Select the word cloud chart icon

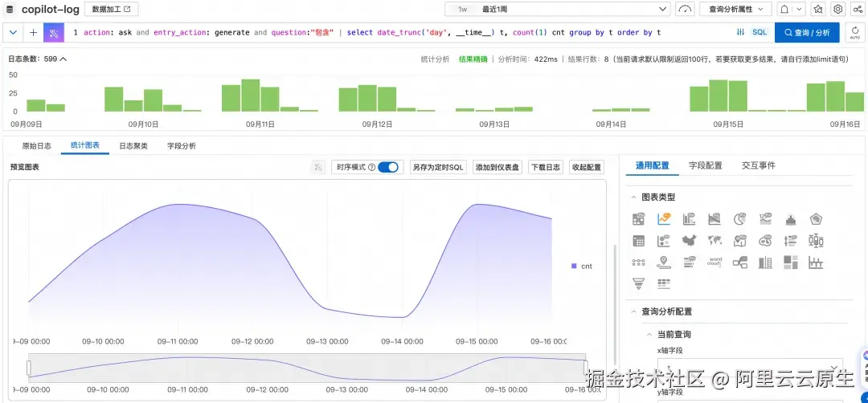pyautogui.click(x=714, y=262)
